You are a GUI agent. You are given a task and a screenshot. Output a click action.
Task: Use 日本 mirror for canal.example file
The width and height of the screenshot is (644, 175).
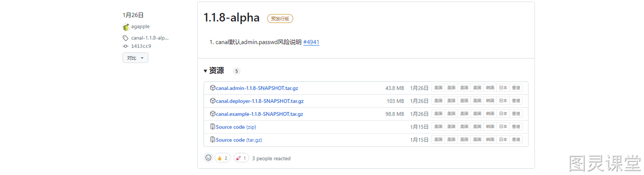click(503, 113)
